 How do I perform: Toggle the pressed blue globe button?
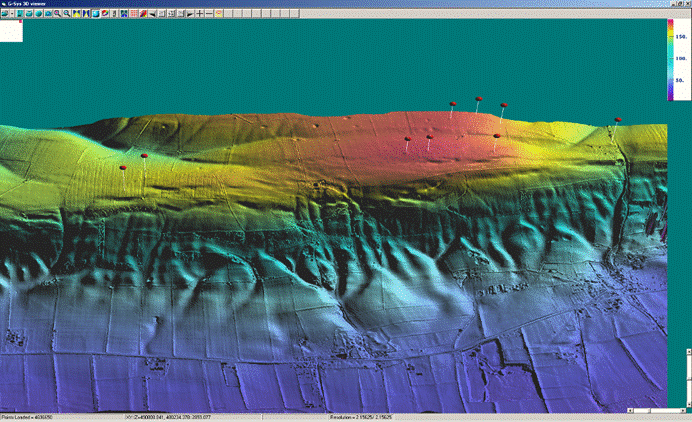tap(94, 14)
